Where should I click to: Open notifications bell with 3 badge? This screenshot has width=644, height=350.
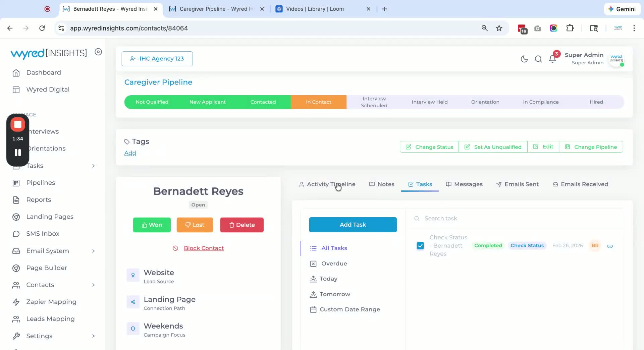[x=553, y=59]
